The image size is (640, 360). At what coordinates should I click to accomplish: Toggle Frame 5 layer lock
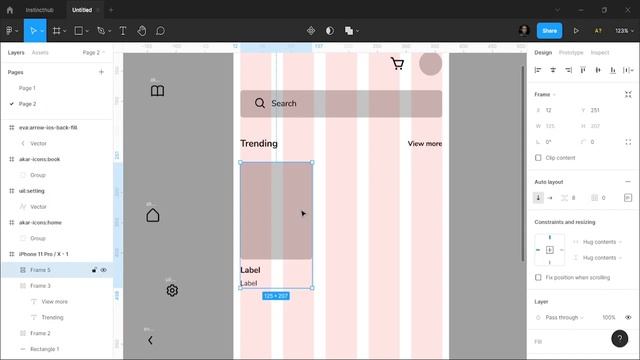point(94,270)
